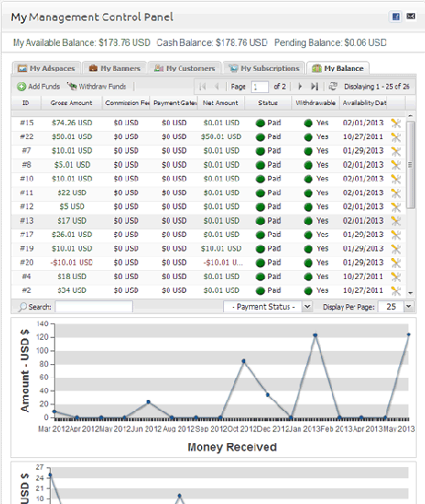Select the -$10.01 USD gross amount
425x504 pixels.
(71, 263)
